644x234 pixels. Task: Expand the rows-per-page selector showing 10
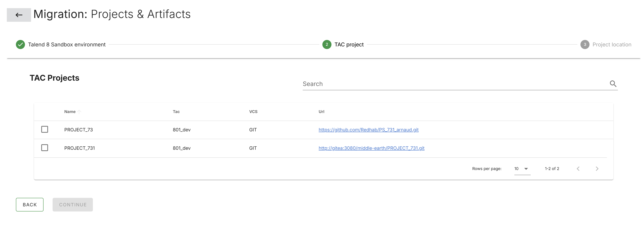[516, 168]
